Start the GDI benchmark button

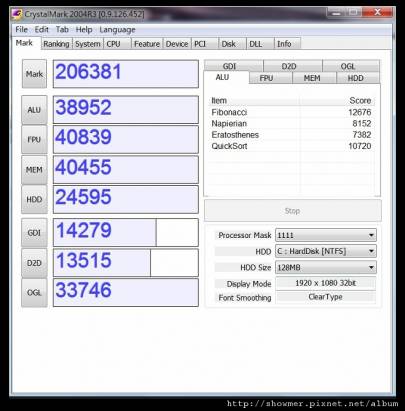34,233
